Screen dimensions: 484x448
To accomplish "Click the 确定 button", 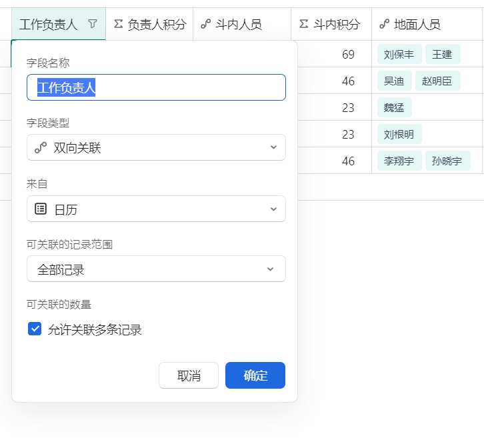I will pos(255,375).
